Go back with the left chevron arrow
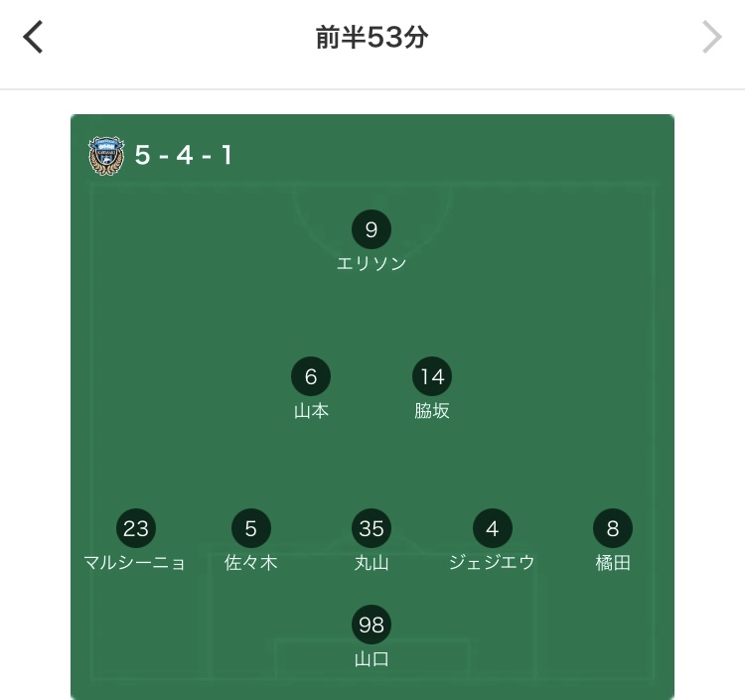The image size is (745, 700). (33, 37)
